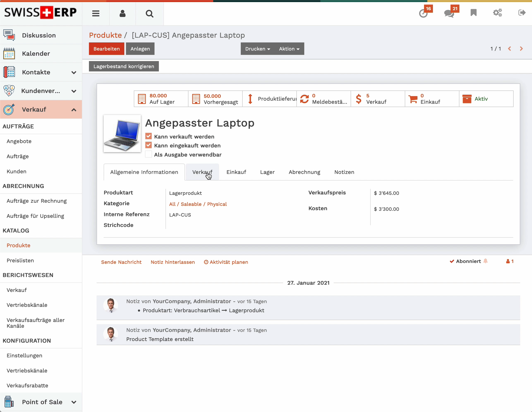This screenshot has height=412, width=532.
Task: Click 'Lagerbestand korrigieren' button
Action: 124,66
